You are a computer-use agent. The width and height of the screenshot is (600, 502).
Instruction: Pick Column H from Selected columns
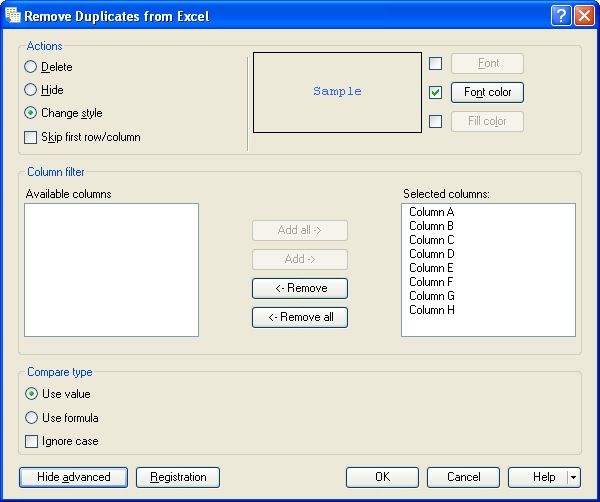[432, 310]
